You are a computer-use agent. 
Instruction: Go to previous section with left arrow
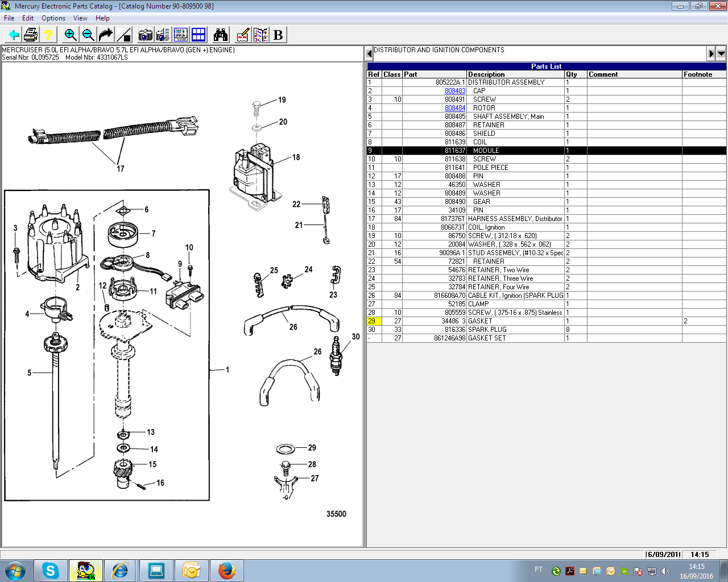click(x=369, y=54)
